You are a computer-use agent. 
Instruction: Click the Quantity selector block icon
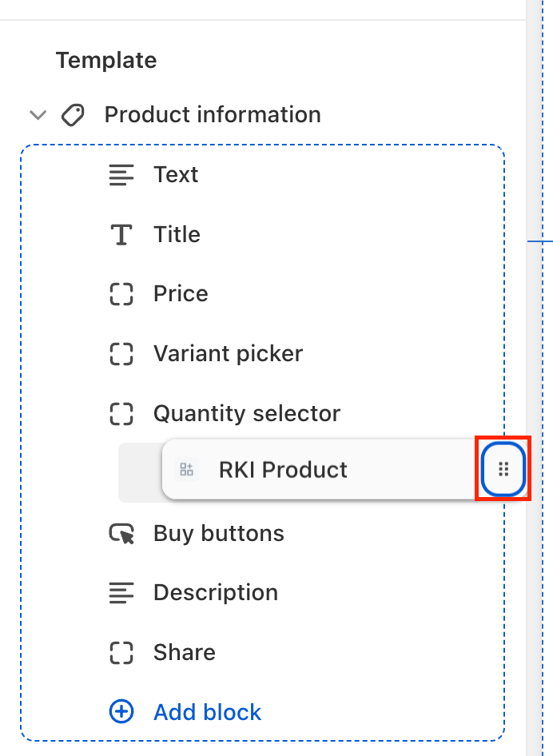(x=121, y=414)
